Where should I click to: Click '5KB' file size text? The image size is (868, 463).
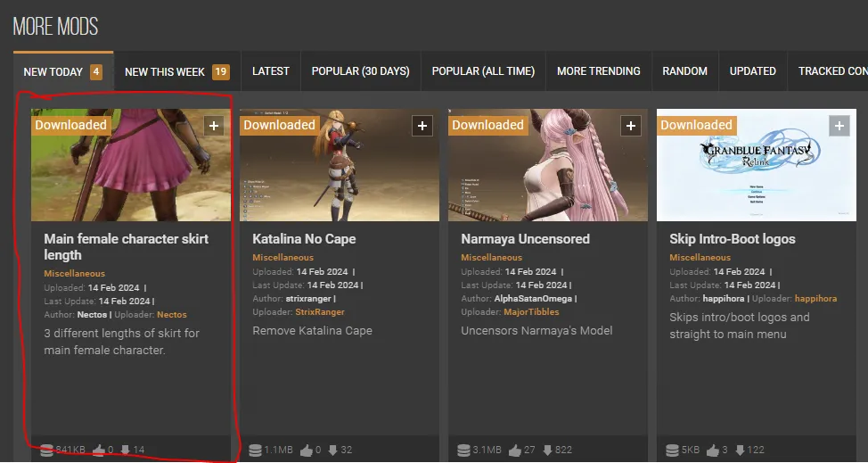691,451
